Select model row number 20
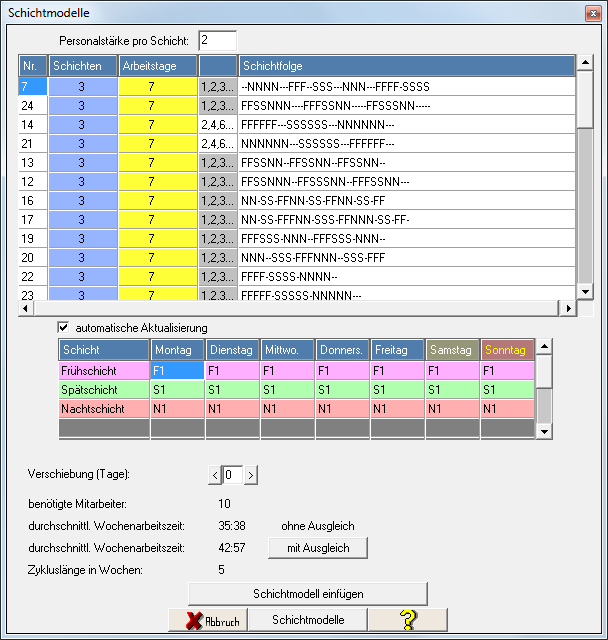Viewport: 608px width, 640px height. pyautogui.click(x=33, y=258)
